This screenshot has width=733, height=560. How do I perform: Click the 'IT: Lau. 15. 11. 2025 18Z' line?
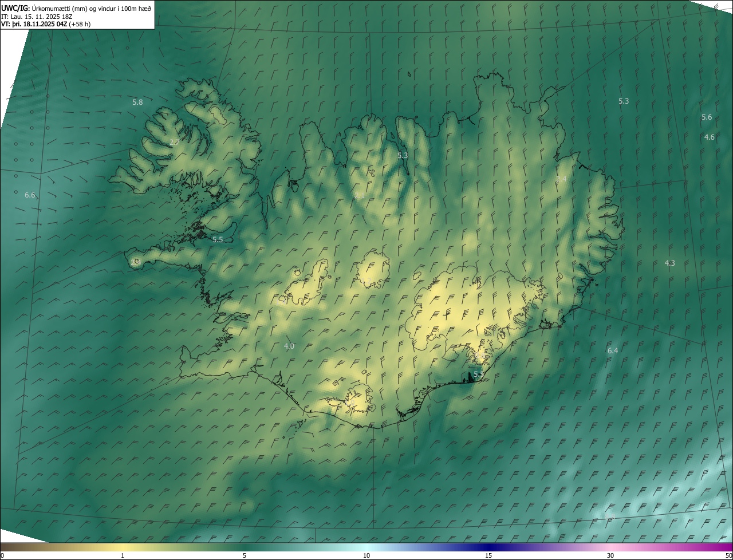point(37,17)
